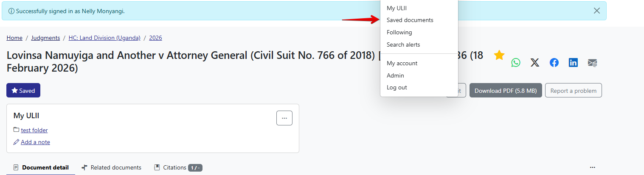644x175 pixels.
Task: Open My ULII card options menu
Action: [x=284, y=118]
